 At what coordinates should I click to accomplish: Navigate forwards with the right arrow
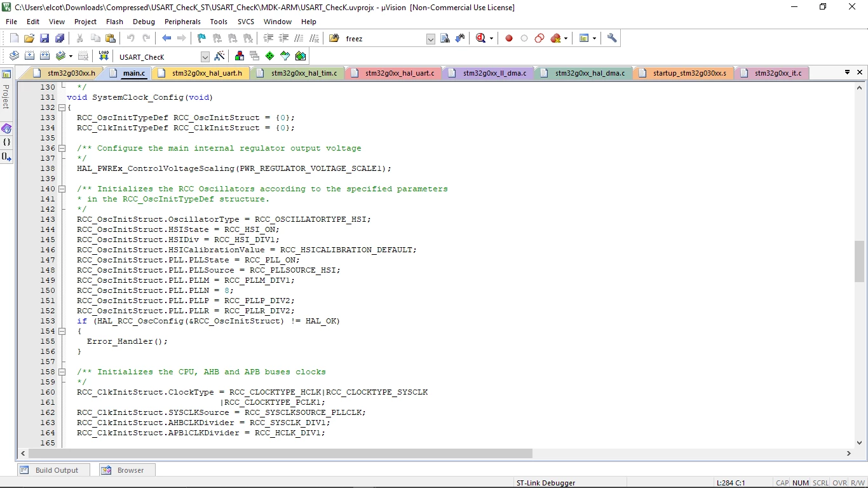coord(182,38)
